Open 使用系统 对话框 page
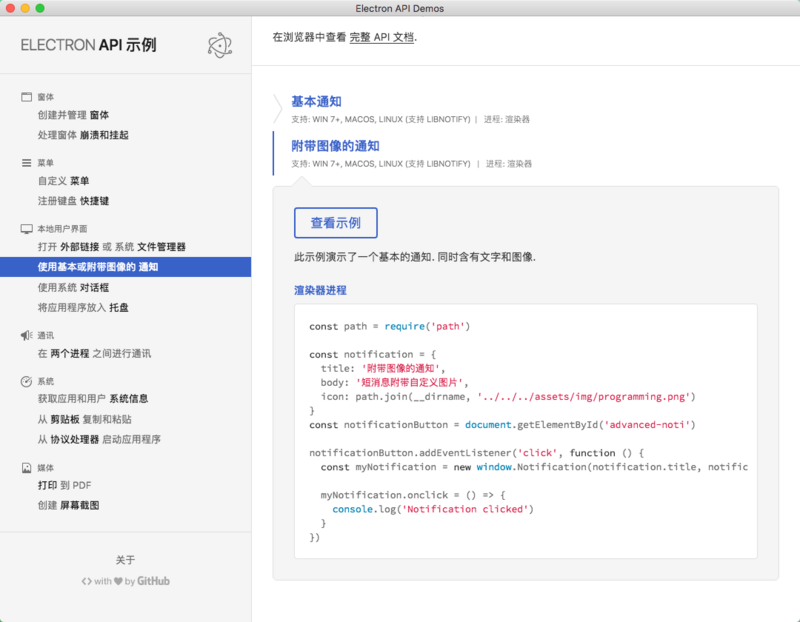This screenshot has width=800, height=622. pyautogui.click(x=73, y=288)
